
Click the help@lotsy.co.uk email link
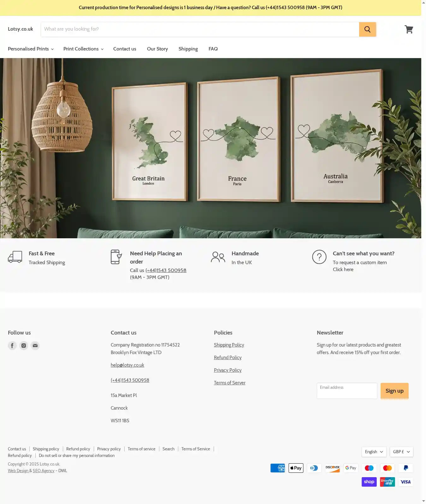coord(127,365)
